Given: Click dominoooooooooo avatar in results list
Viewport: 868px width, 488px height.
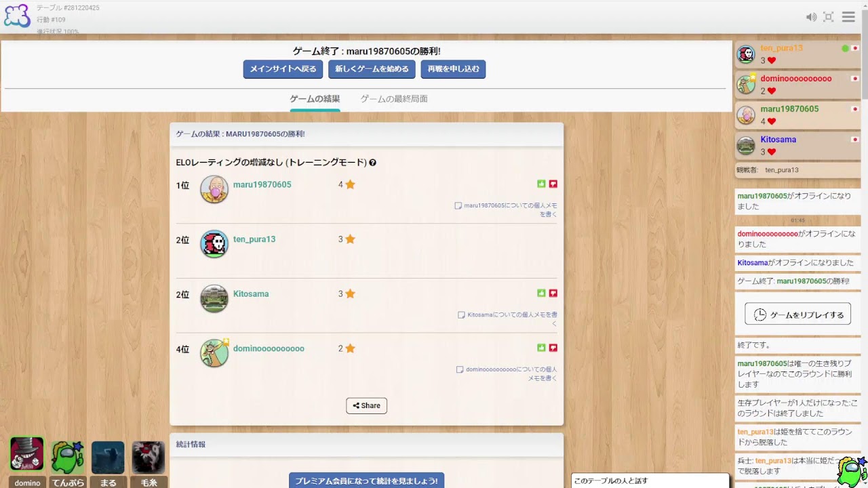Looking at the screenshot, I should tap(214, 353).
